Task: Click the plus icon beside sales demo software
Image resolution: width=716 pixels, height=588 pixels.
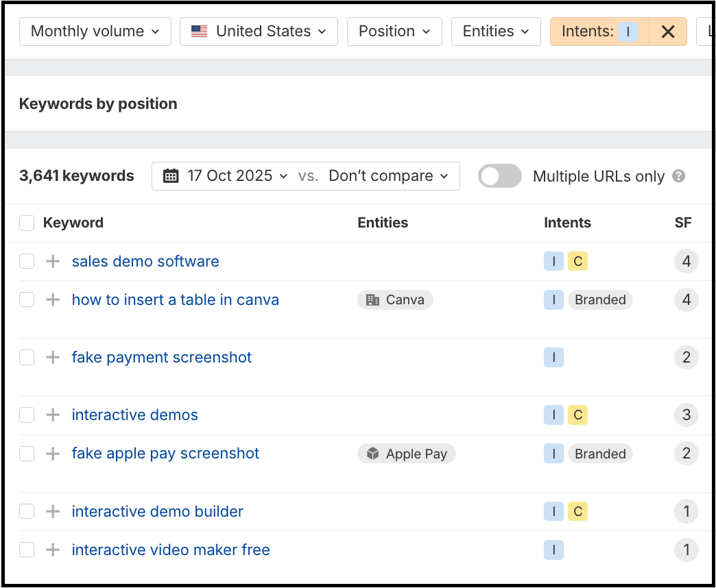Action: click(53, 261)
